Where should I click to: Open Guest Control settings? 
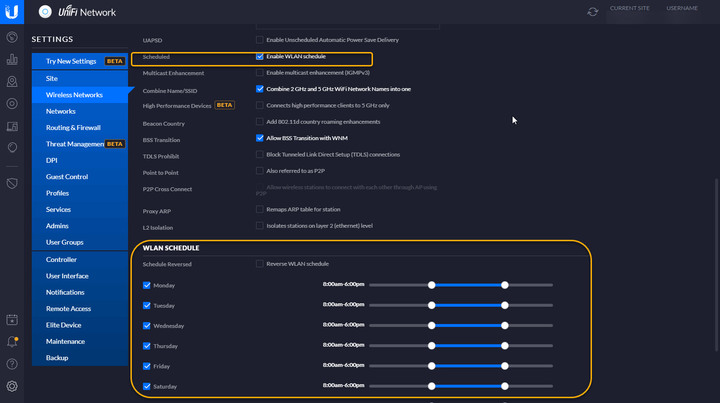pos(80,177)
